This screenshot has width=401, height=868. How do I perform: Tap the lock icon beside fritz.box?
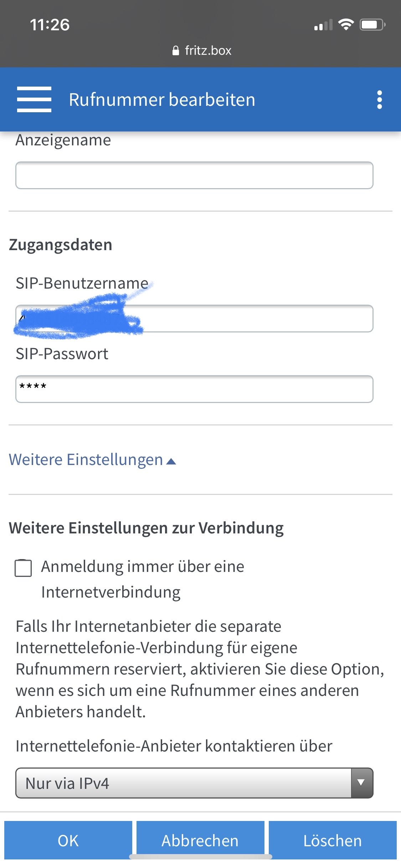[175, 51]
